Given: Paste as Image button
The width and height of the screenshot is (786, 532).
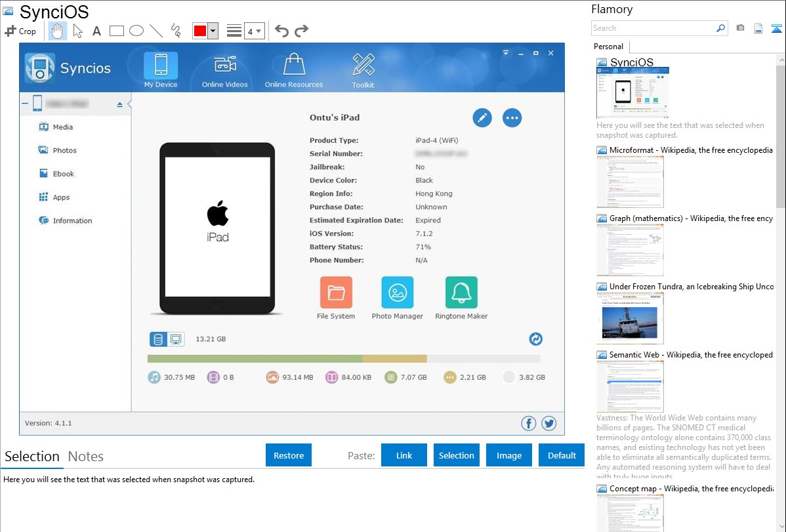Looking at the screenshot, I should click(x=509, y=455).
